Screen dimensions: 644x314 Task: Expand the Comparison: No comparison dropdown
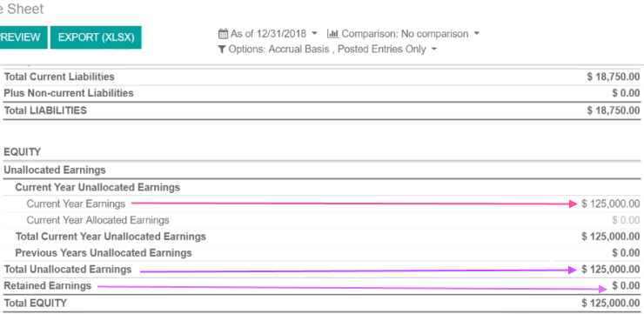click(403, 34)
